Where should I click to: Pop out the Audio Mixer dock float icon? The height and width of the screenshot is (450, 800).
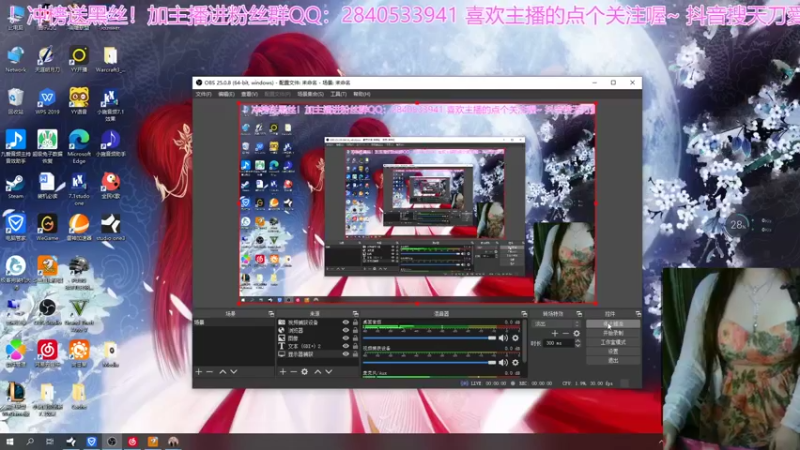point(524,314)
